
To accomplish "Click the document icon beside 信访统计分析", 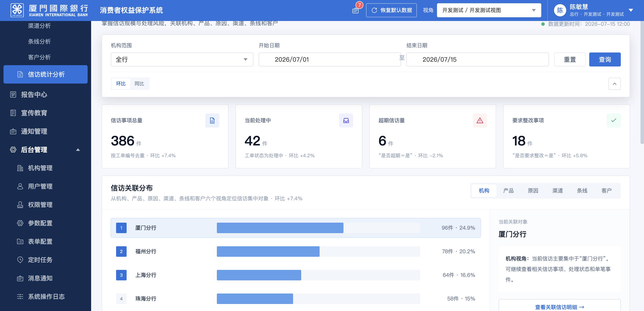I will pos(20,74).
